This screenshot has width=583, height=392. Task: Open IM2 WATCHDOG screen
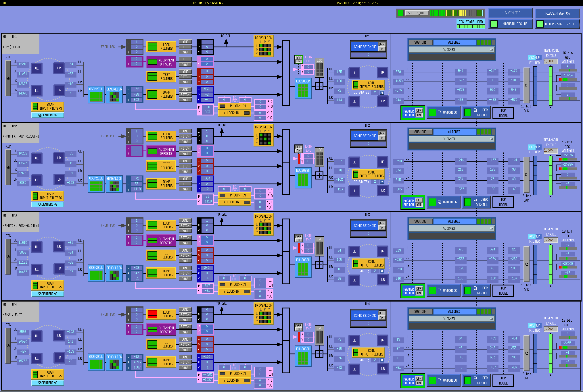[444, 202]
